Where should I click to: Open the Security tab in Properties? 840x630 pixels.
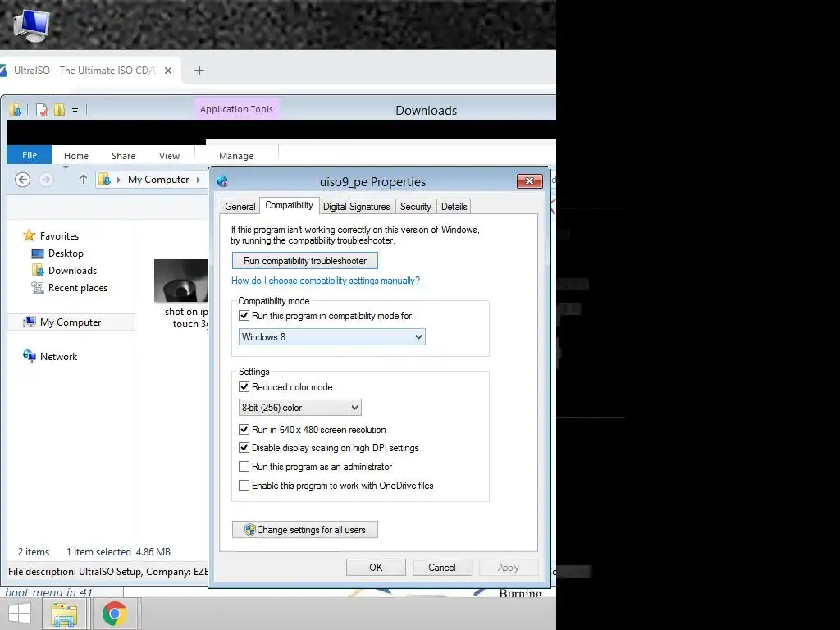pyautogui.click(x=415, y=206)
